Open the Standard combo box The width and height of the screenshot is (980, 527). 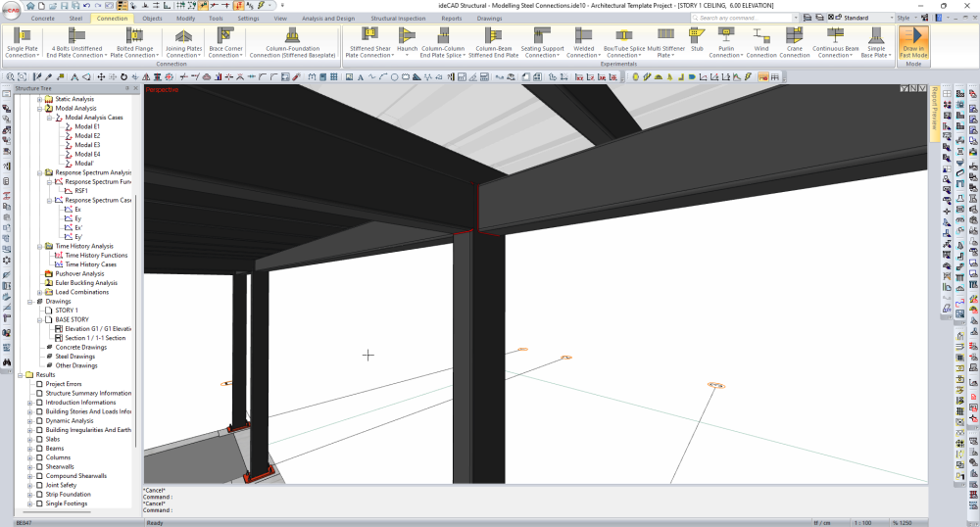click(858, 18)
